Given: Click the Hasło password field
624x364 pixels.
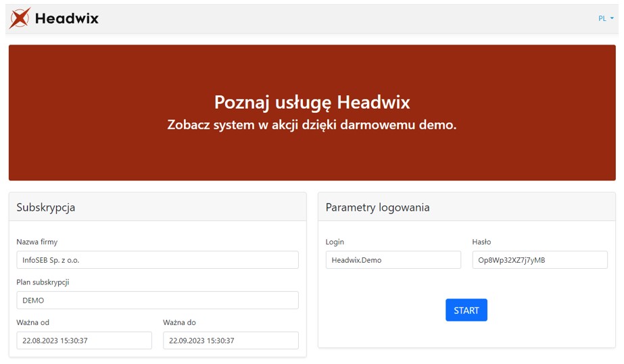Looking at the screenshot, I should (x=540, y=260).
